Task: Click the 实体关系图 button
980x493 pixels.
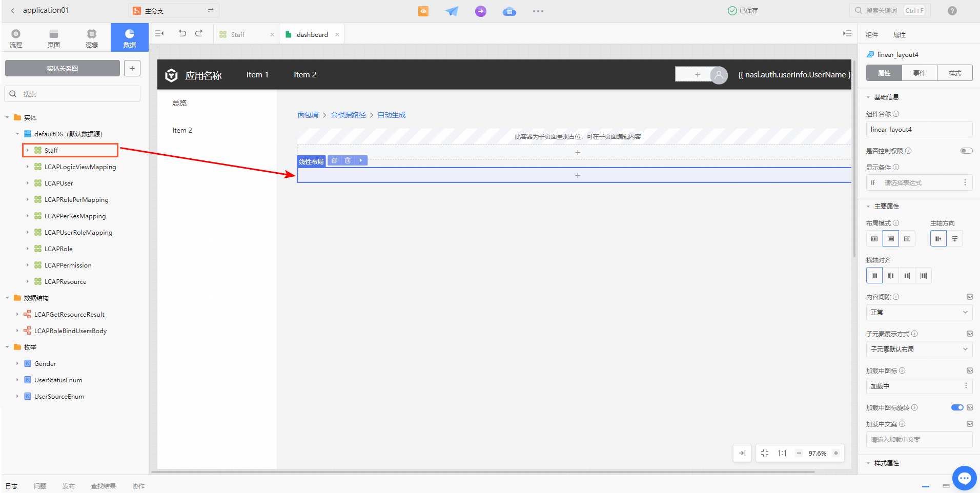Action: click(x=63, y=68)
